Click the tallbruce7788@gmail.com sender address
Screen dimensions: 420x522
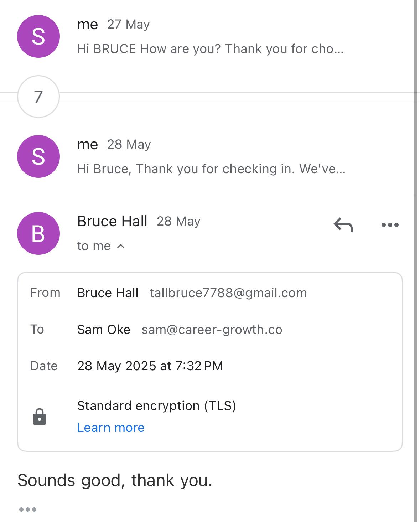[228, 293]
